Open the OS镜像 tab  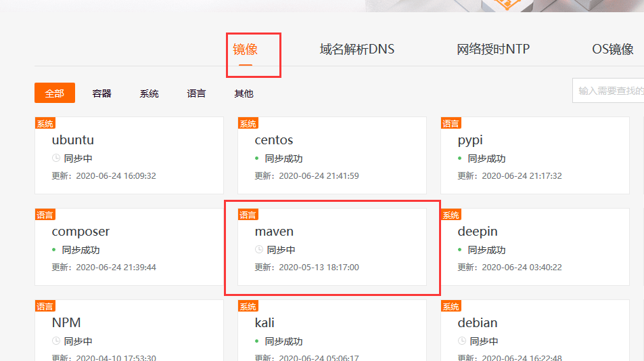point(612,49)
